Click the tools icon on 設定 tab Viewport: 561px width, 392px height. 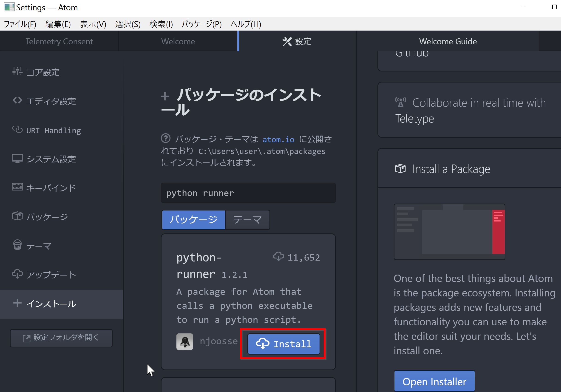pyautogui.click(x=287, y=42)
